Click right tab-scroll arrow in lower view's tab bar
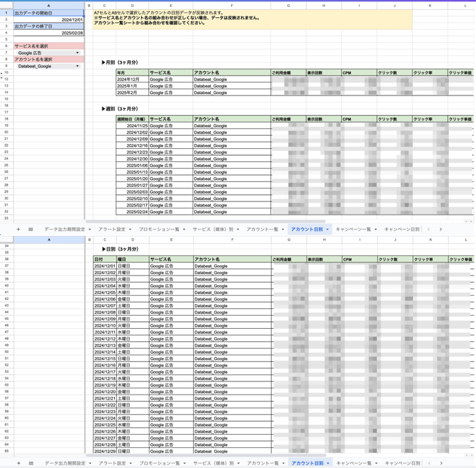476x468 pixels. coord(441,463)
